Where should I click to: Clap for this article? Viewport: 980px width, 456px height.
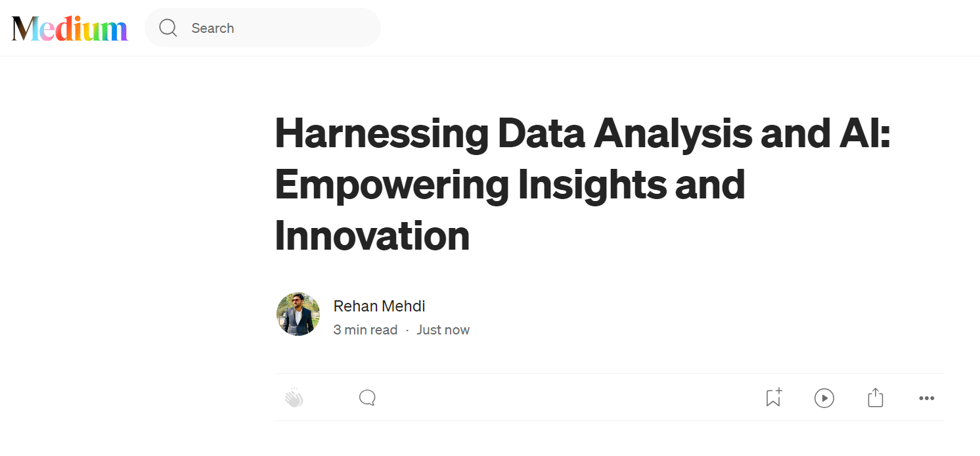point(294,398)
